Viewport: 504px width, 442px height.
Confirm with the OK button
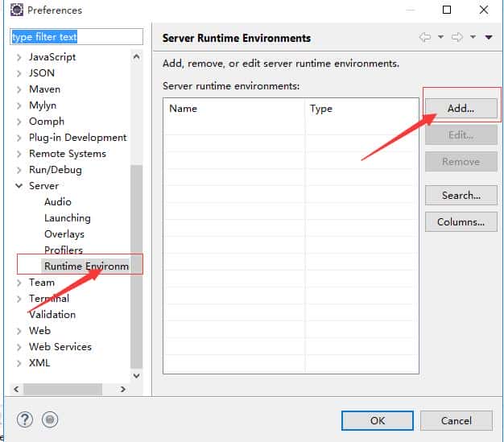click(x=378, y=420)
